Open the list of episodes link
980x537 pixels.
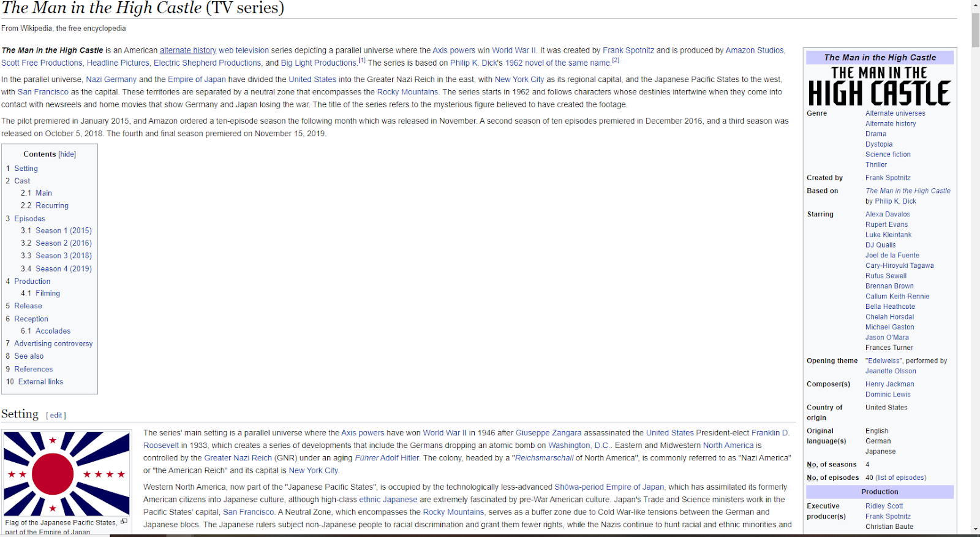pos(900,478)
